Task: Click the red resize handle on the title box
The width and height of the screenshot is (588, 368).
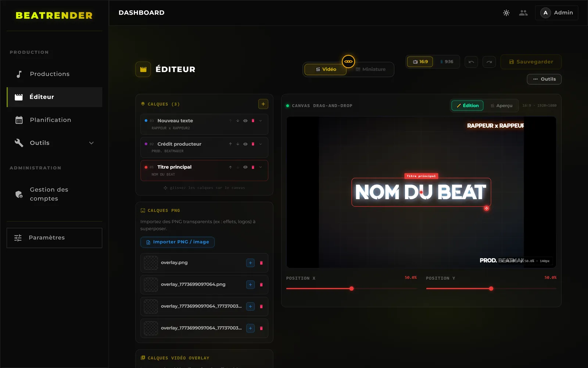Action: click(x=487, y=208)
